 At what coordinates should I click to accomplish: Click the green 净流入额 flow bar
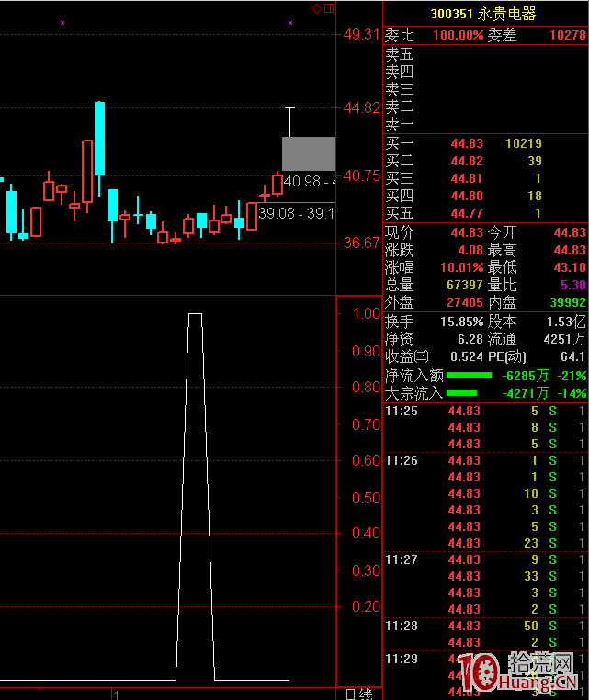[469, 376]
